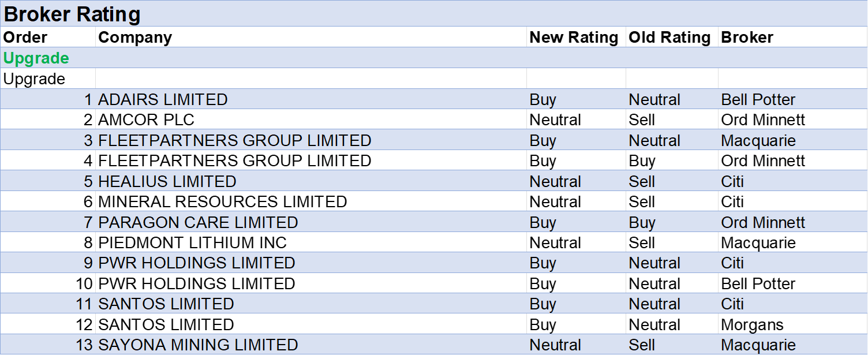The image size is (868, 355).
Task: Select the ADAIRS LIMITED cell
Action: [x=163, y=99]
